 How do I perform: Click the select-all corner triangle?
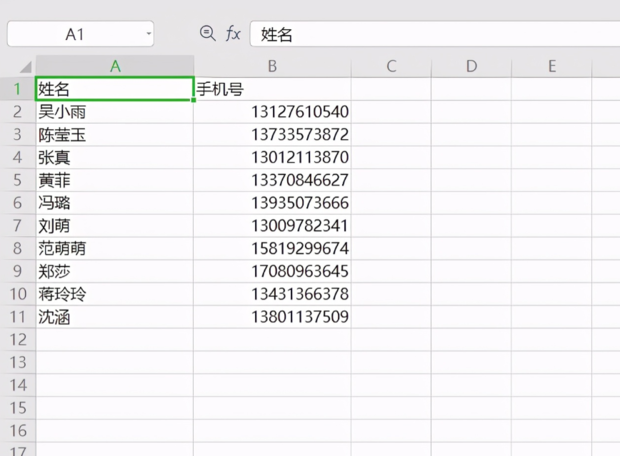coord(26,67)
